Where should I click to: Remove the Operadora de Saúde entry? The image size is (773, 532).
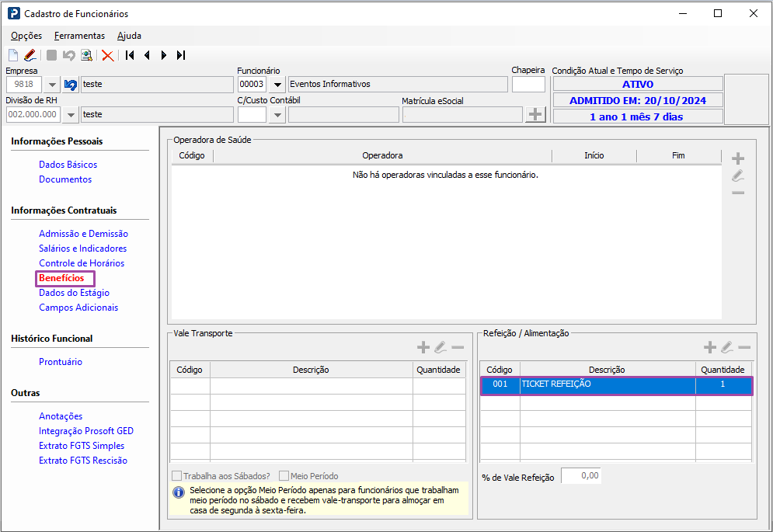click(x=738, y=193)
